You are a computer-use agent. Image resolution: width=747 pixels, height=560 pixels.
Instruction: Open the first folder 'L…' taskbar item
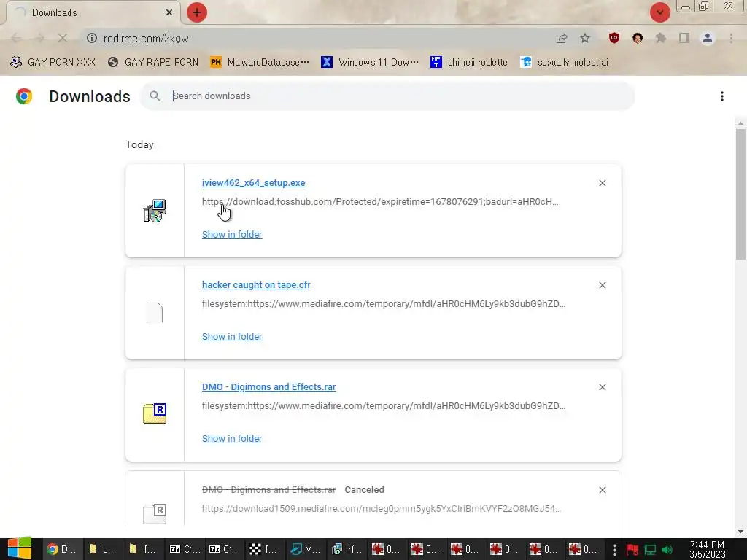pyautogui.click(x=102, y=550)
